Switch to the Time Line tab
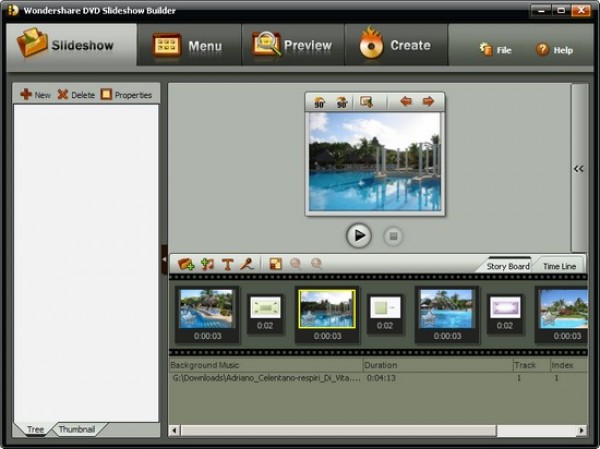This screenshot has height=449, width=600. (559, 266)
